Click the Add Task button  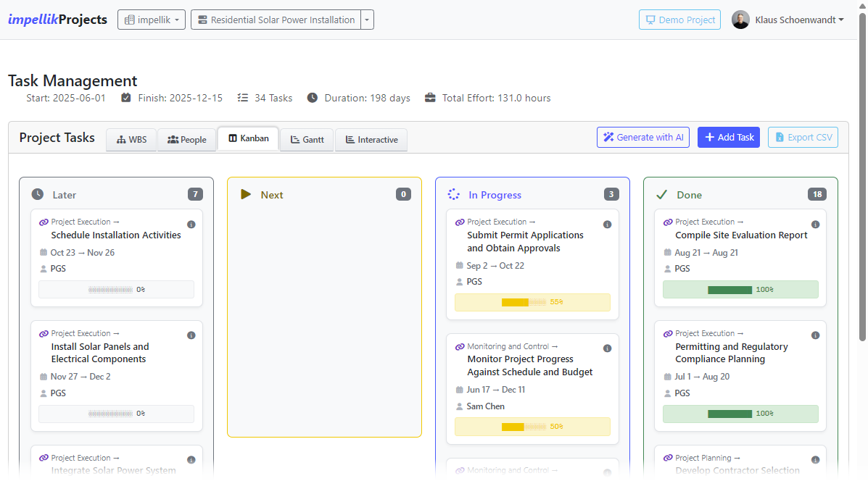pyautogui.click(x=729, y=137)
